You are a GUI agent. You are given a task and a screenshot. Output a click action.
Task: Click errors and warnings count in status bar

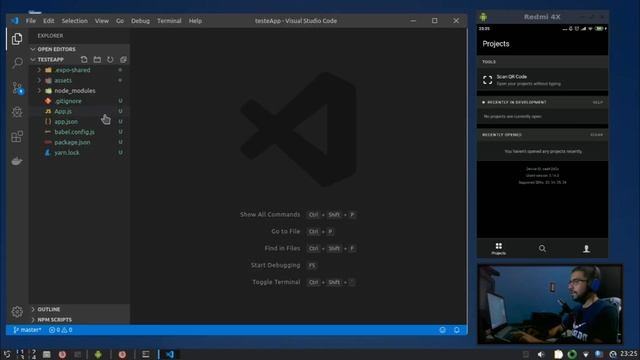click(x=60, y=330)
